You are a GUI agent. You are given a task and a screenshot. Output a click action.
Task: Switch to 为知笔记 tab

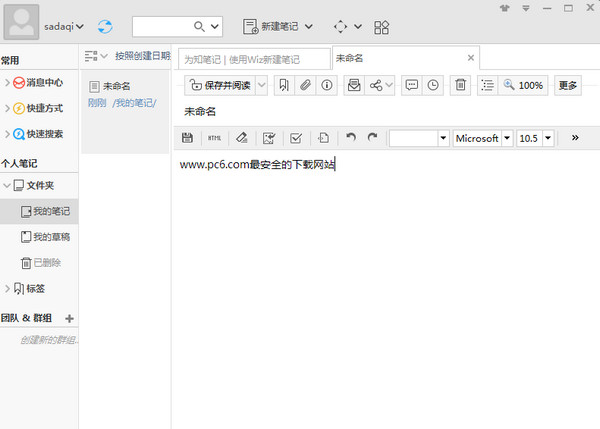point(253,59)
